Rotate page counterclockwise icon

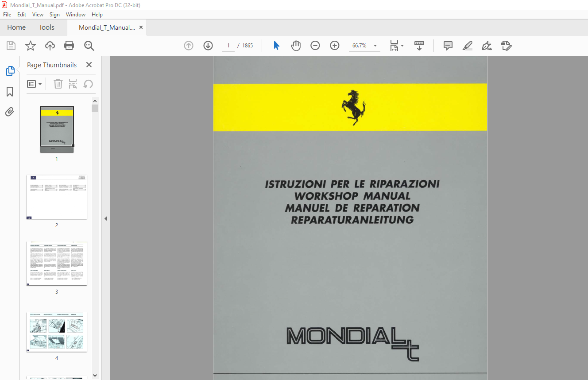(x=88, y=84)
